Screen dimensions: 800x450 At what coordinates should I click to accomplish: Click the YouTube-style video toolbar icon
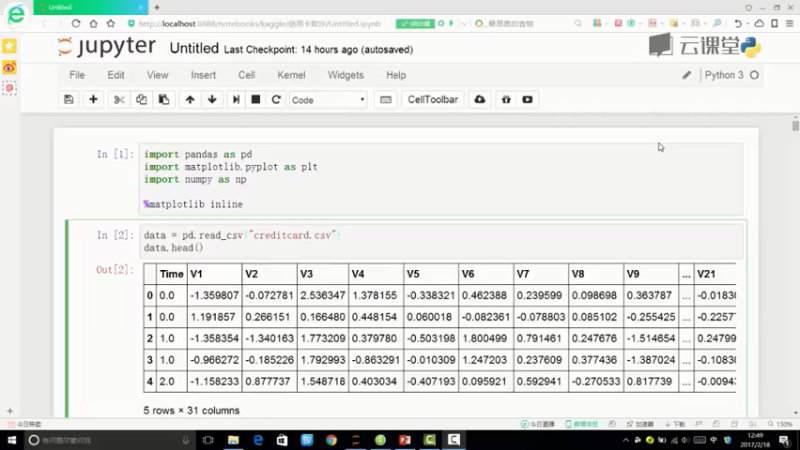click(x=528, y=99)
